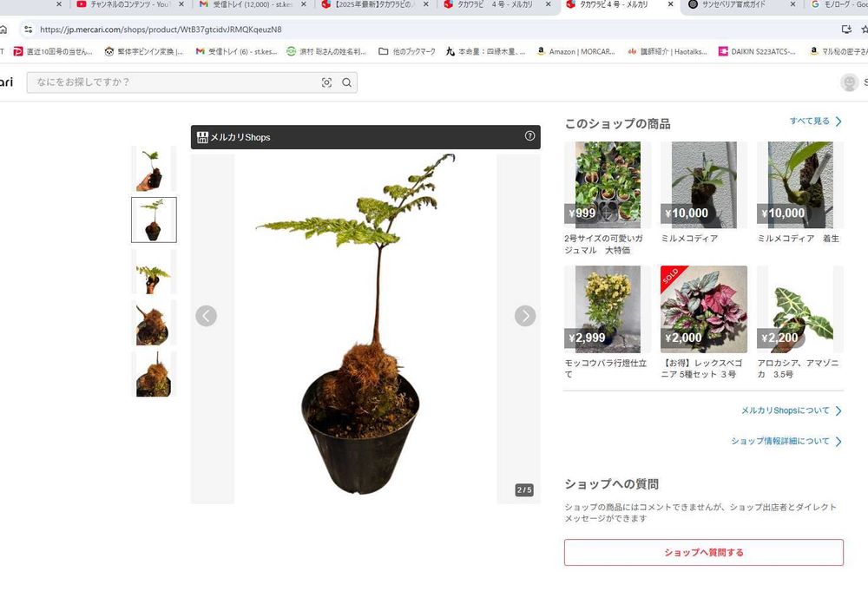Open すべて見る to view all shop items
This screenshot has height=604, width=868.
tap(815, 121)
